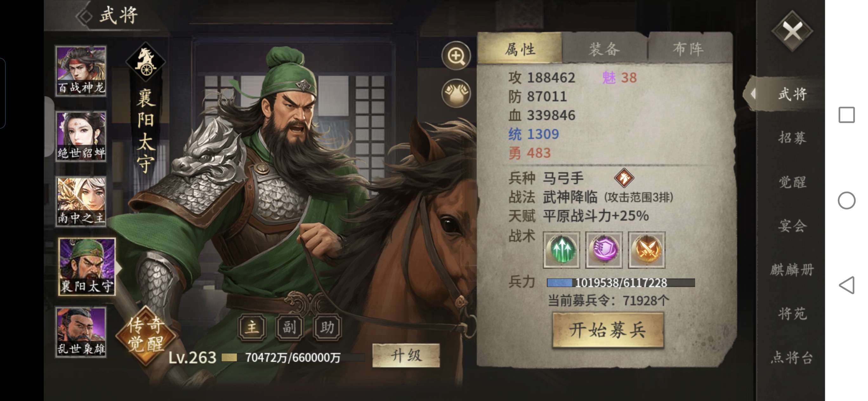
Task: Open the 传奇觉醒 awakening badge
Action: pyautogui.click(x=146, y=335)
